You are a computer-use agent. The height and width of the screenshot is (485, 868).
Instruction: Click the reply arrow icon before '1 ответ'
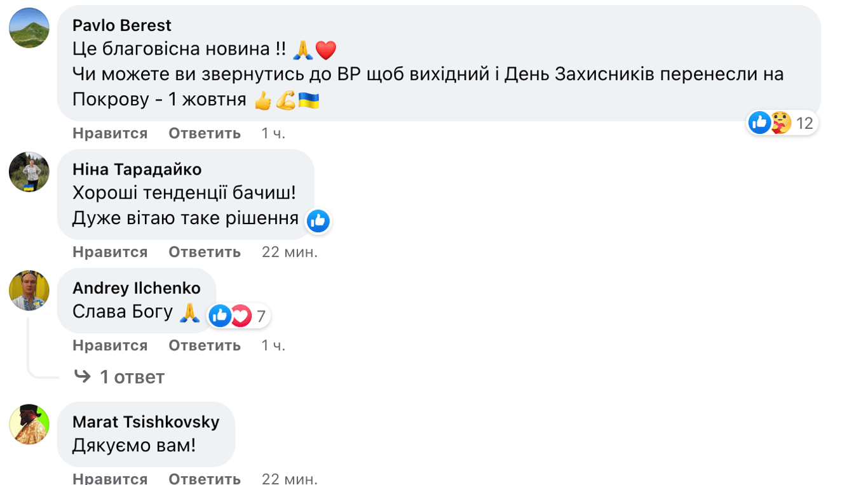point(81,376)
